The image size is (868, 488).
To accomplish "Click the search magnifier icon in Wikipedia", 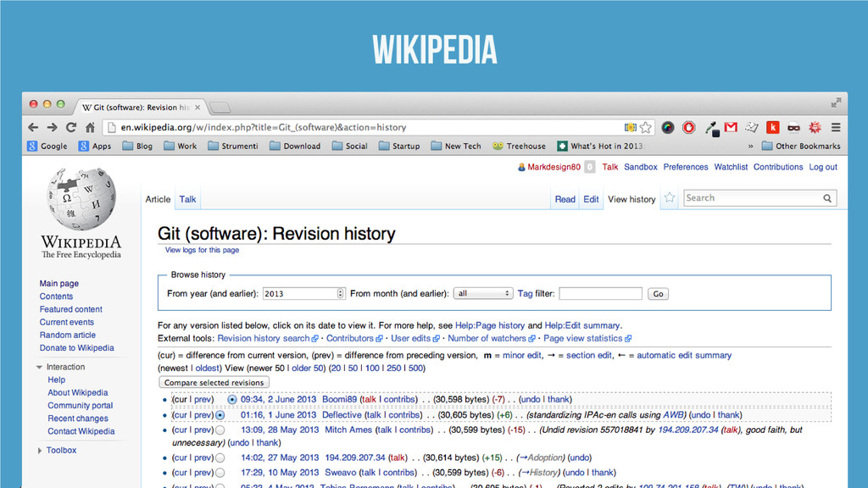I will click(827, 198).
